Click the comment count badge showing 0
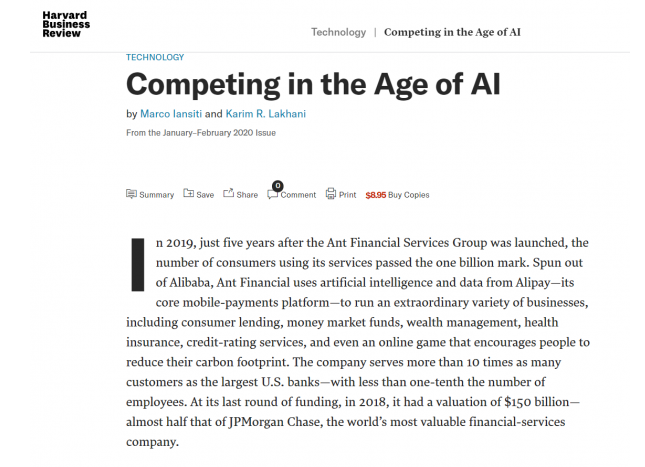The image size is (645, 467). pyautogui.click(x=278, y=186)
